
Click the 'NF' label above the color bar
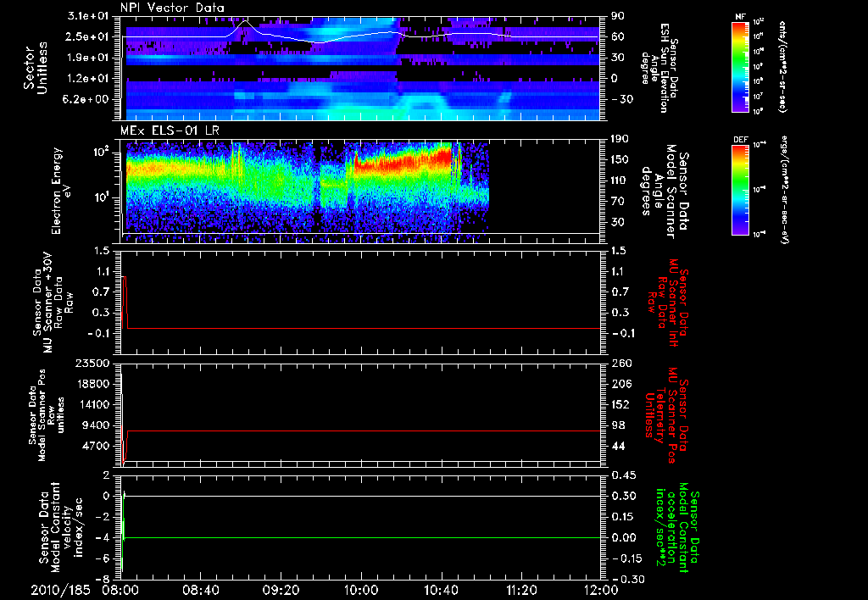(741, 17)
